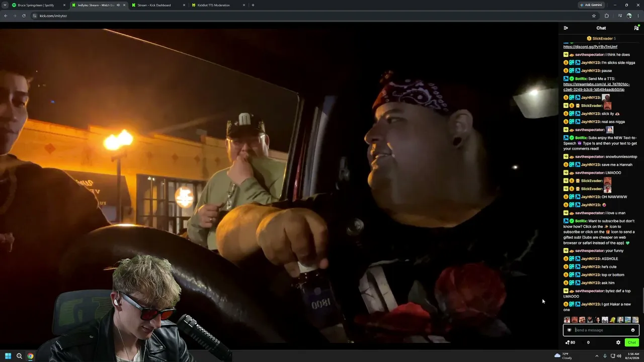This screenshot has width=644, height=362.
Task: Click the 'top or bottom' chat message
Action: coord(613,275)
